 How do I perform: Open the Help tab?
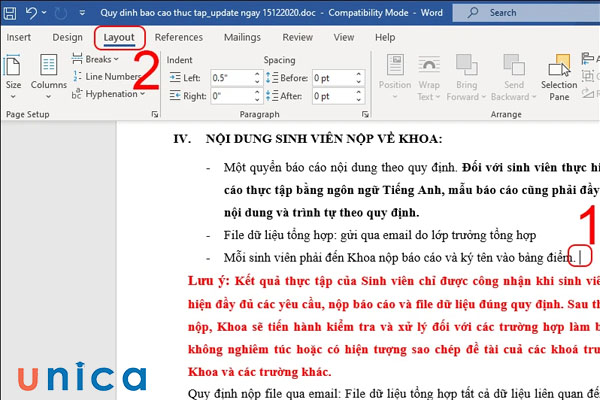385,38
